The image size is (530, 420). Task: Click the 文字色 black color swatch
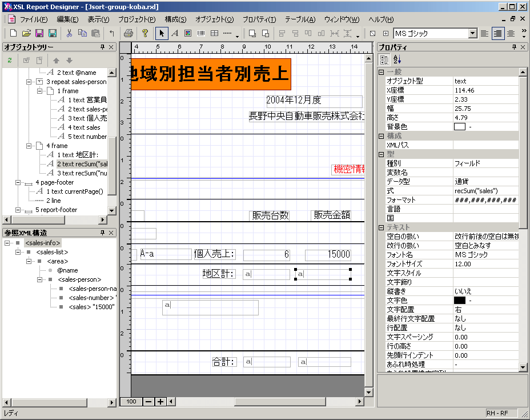460,301
